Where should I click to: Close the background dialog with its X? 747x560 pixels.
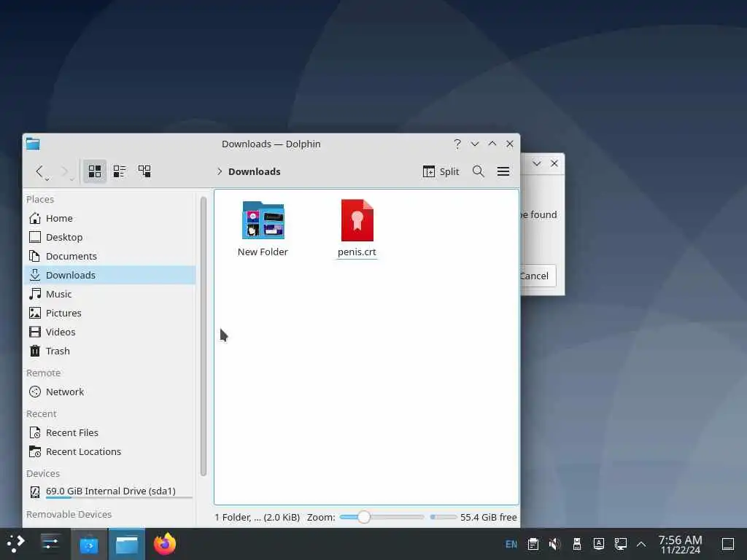point(554,163)
